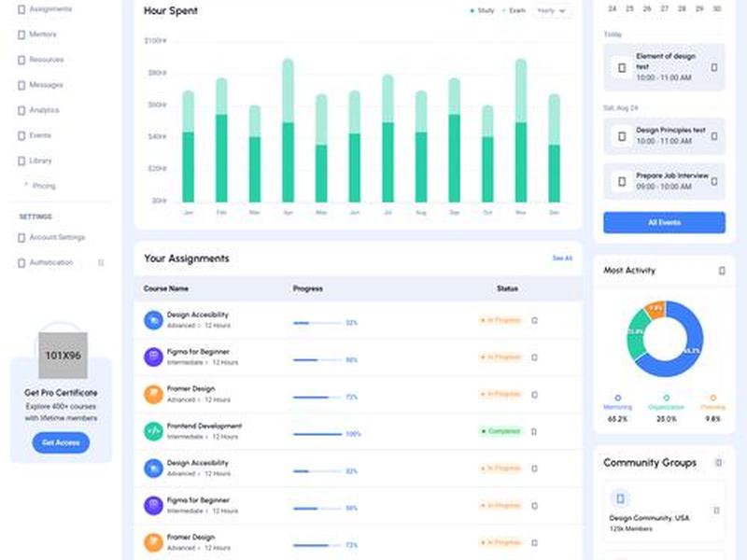Navigate to Library menu item
747x560 pixels.
(x=40, y=161)
